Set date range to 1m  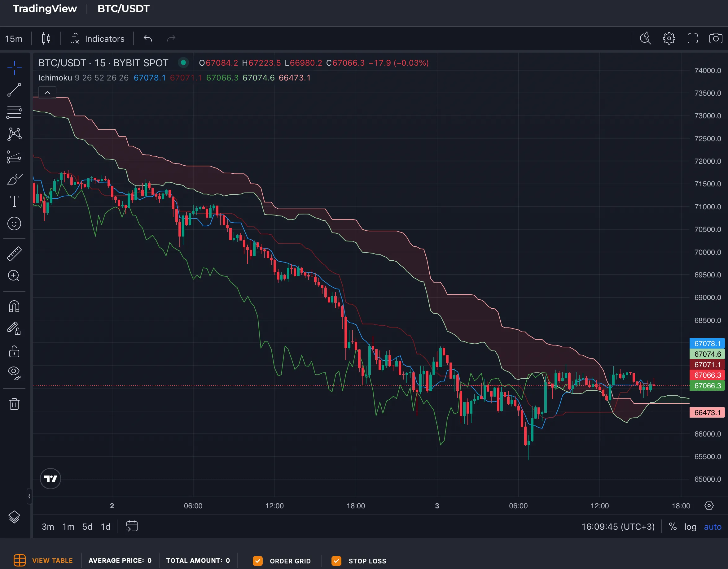(x=68, y=527)
